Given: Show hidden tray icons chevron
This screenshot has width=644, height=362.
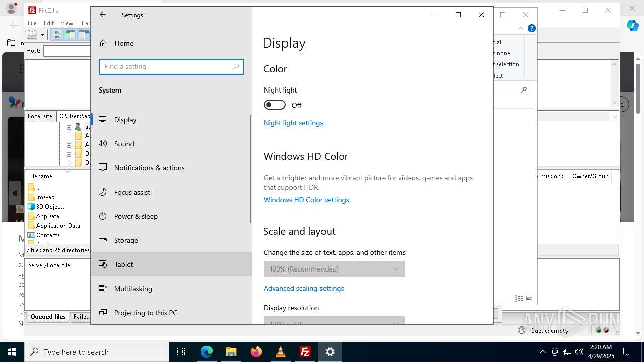Looking at the screenshot, I should tap(543, 352).
